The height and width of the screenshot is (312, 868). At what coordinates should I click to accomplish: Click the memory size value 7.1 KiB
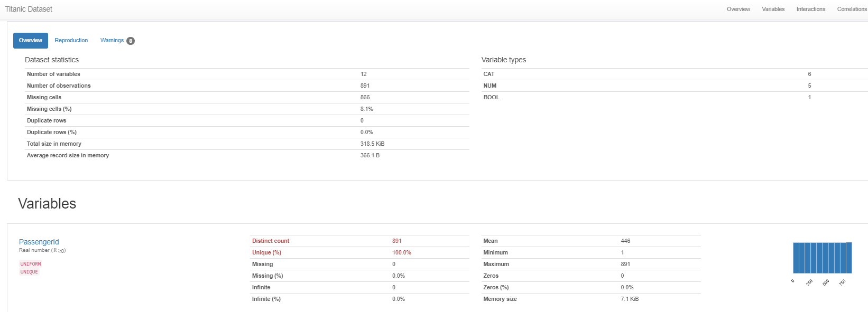[x=630, y=299]
